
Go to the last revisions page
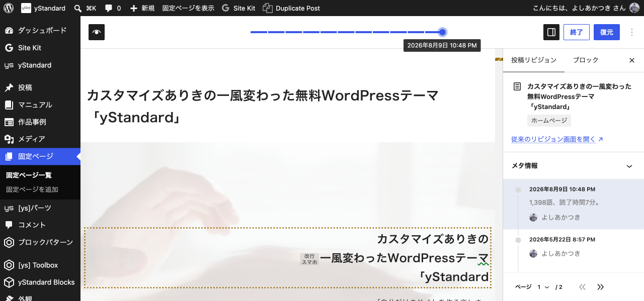click(600, 287)
